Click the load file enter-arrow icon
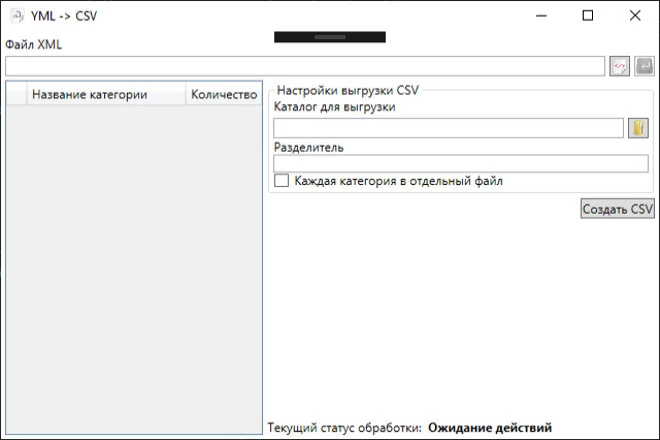 (x=644, y=66)
